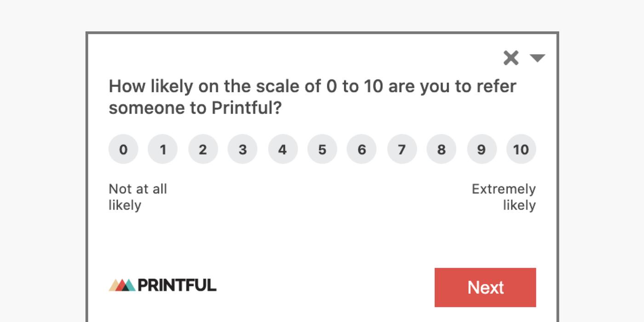Screen dimensions: 644x322
Task: Click the survey question text
Action: pos(312,96)
